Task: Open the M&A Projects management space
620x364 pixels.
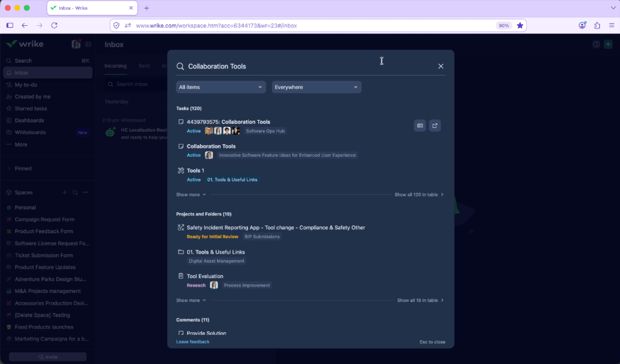Action: pyautogui.click(x=47, y=291)
